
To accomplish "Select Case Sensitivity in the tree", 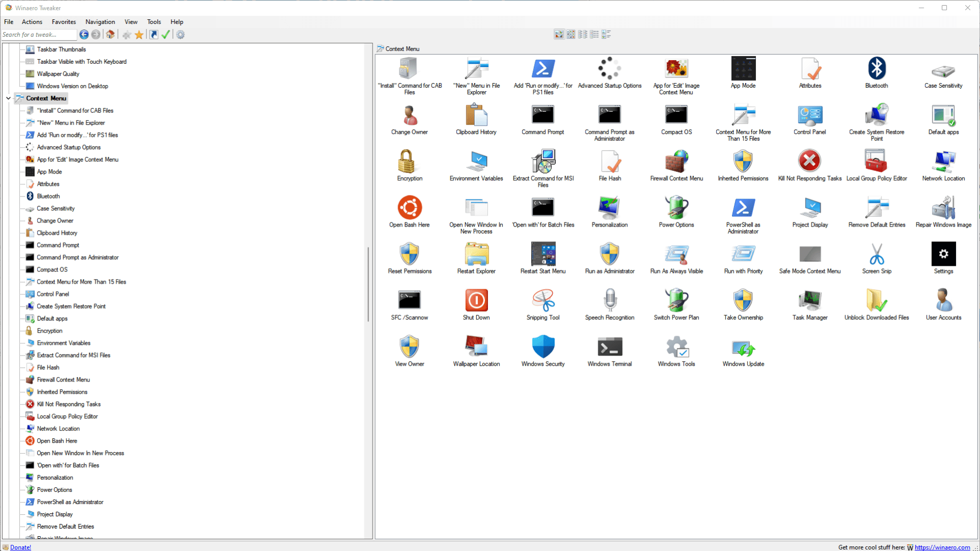I will 56,209.
